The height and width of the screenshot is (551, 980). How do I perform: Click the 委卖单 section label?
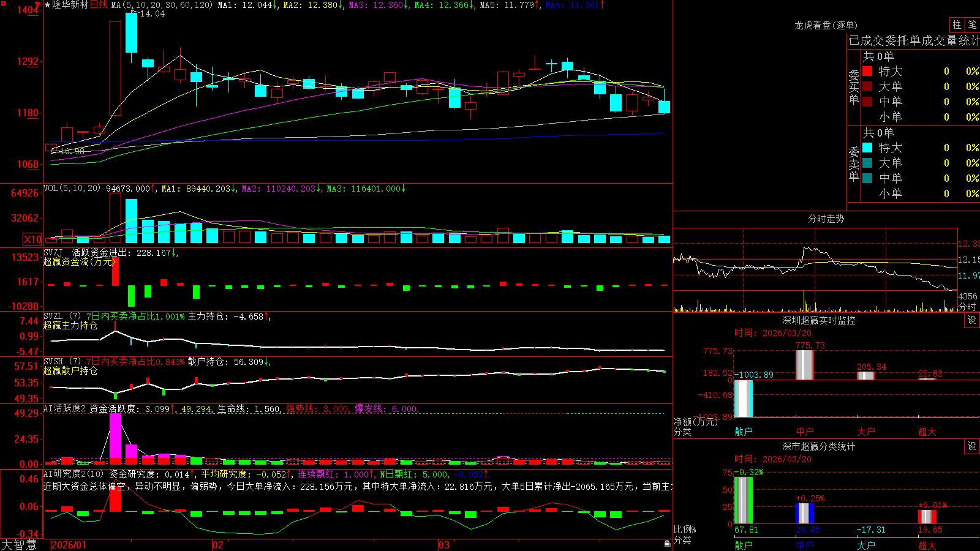[854, 163]
